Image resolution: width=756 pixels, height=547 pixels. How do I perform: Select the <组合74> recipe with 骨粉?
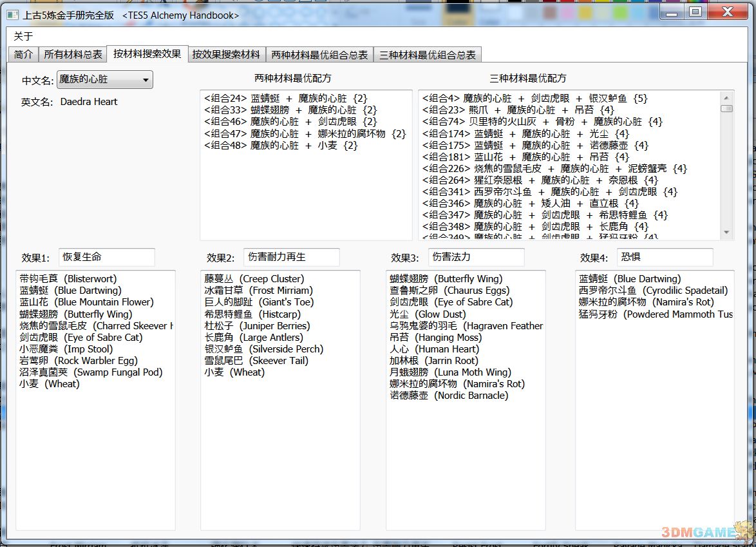542,122
